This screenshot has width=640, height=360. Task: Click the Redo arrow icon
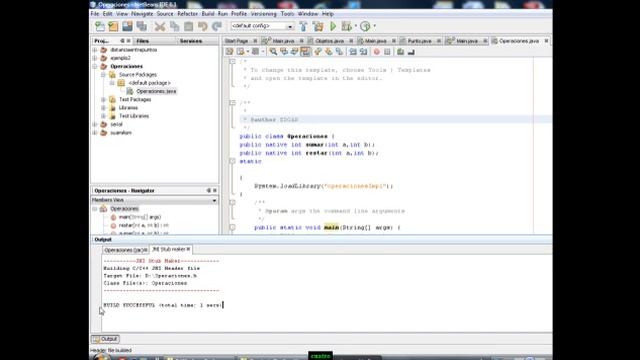(x=217, y=27)
